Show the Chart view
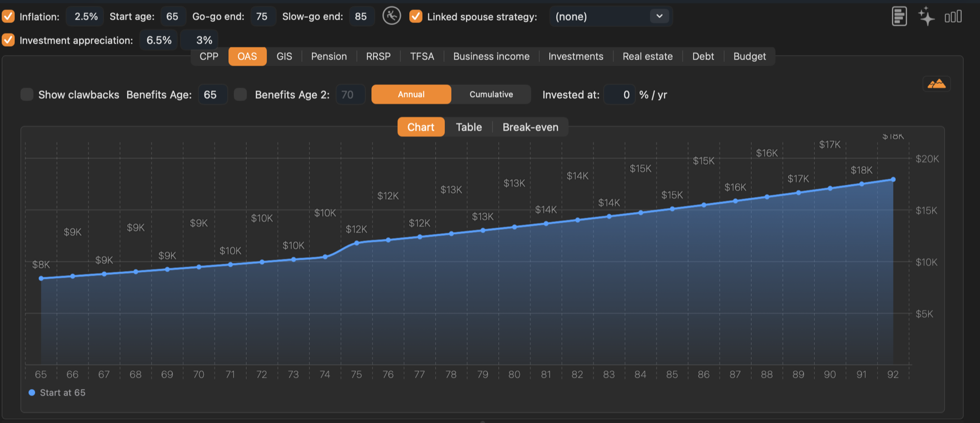Image resolution: width=980 pixels, height=423 pixels. (x=421, y=127)
